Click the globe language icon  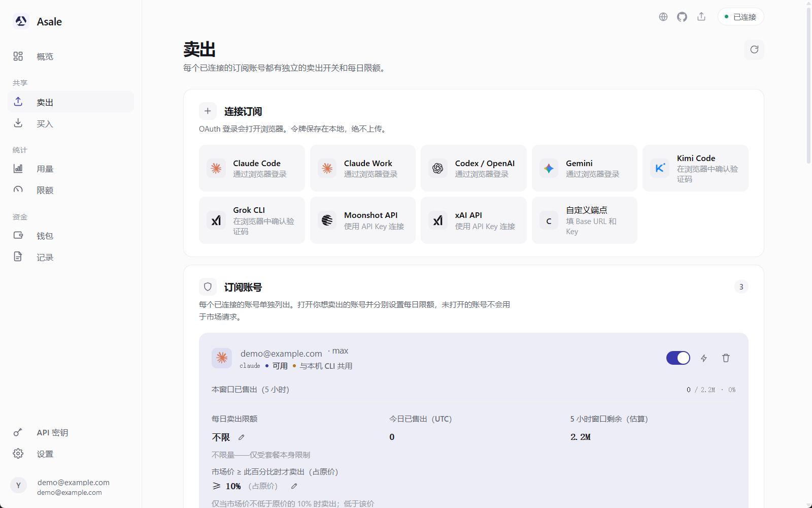coord(663,17)
